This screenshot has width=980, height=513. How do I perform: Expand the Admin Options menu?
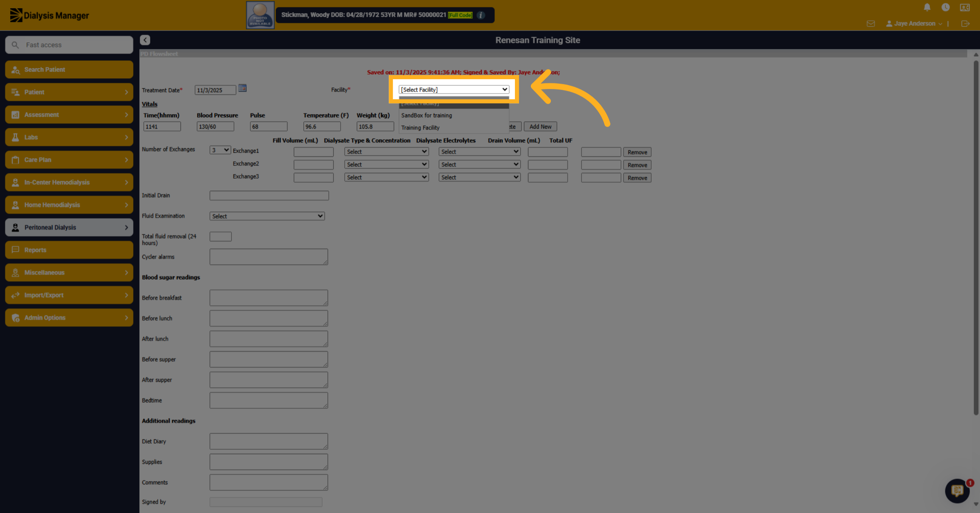click(x=69, y=318)
